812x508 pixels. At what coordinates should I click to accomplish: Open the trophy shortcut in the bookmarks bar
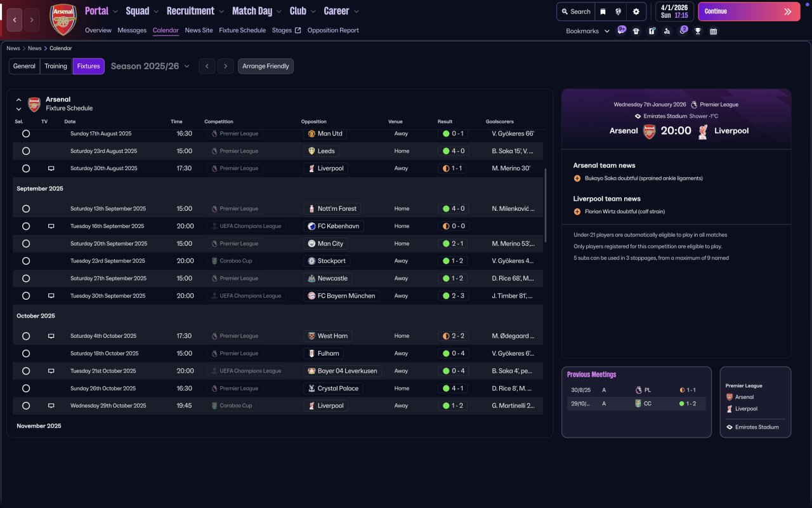pos(698,31)
